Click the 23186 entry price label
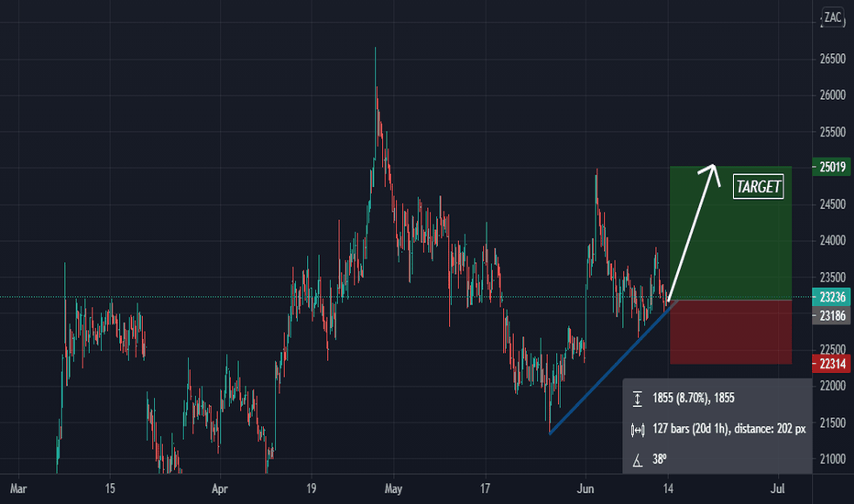Screen dimensions: 854x504 [x=831, y=315]
